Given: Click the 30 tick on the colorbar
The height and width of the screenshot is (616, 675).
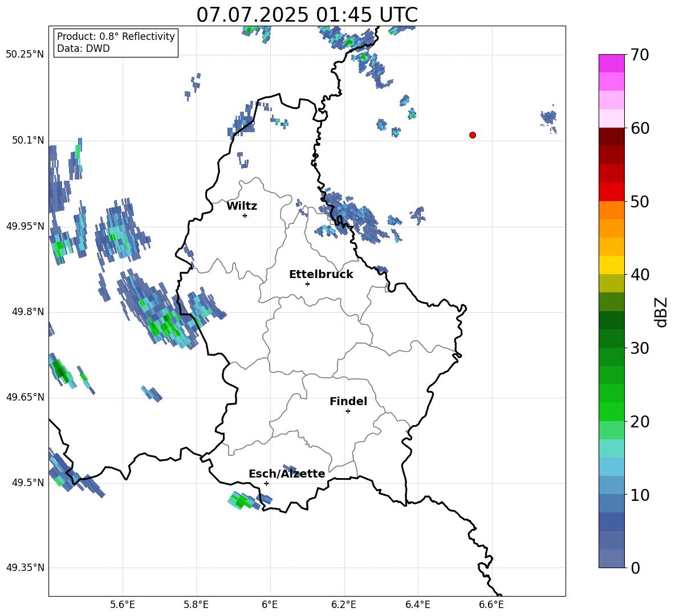Looking at the screenshot, I should pyautogui.click(x=640, y=348).
